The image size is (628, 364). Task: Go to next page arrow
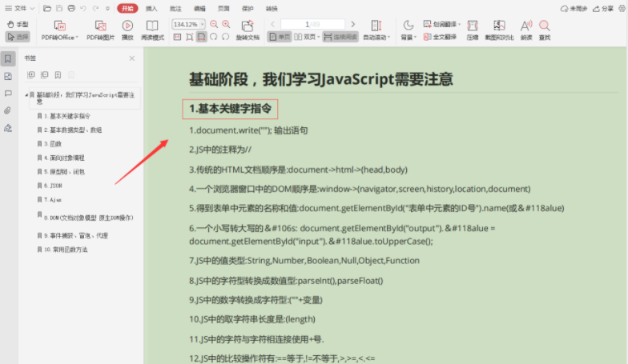[x=352, y=24]
